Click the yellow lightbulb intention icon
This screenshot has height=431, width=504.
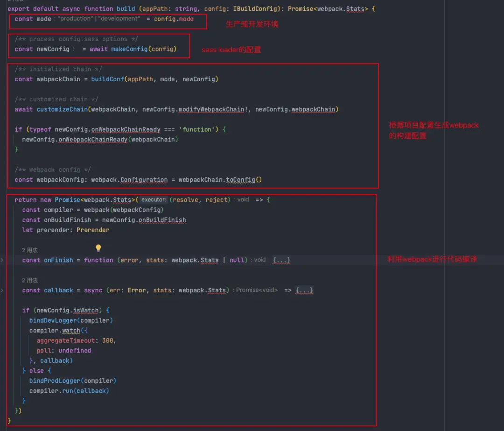pos(98,248)
